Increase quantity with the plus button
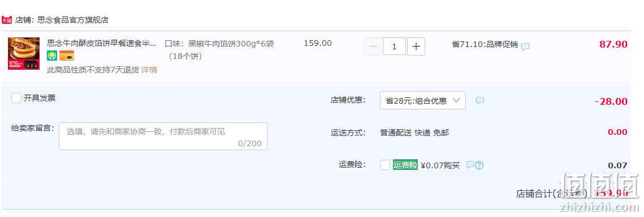 [416, 46]
